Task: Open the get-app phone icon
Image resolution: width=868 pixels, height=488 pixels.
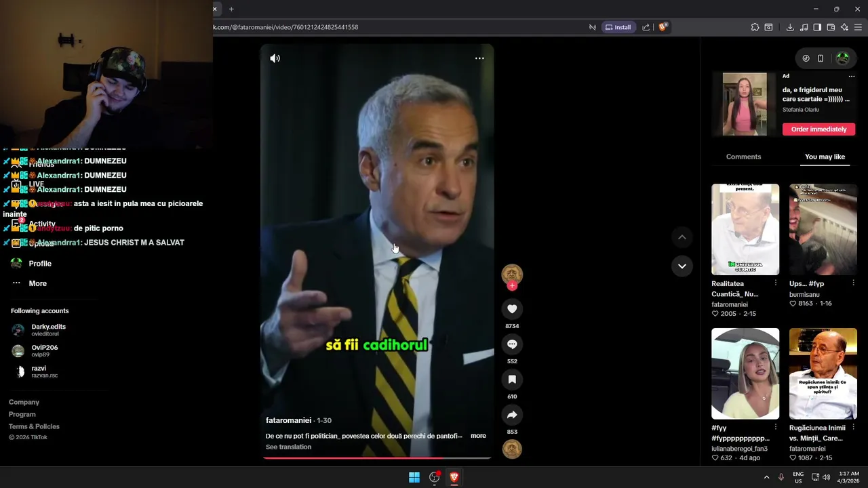Action: point(821,58)
